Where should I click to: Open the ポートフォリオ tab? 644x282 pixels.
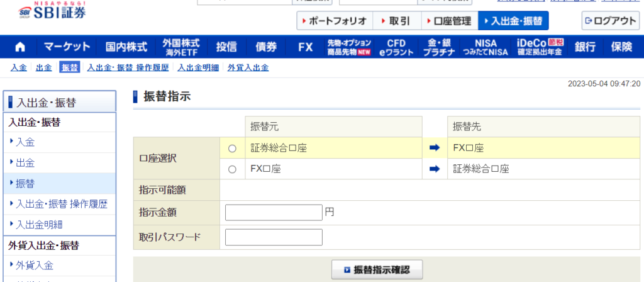click(x=335, y=21)
